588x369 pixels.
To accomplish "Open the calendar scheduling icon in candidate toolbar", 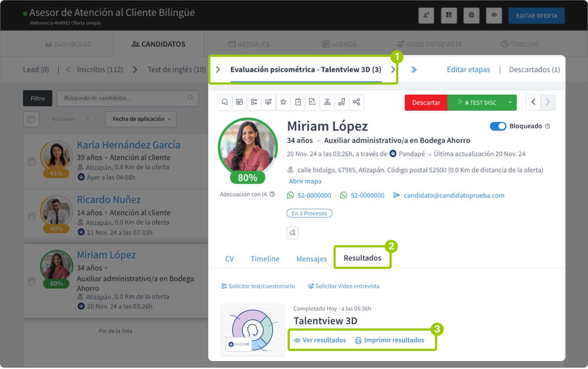I will click(x=240, y=102).
